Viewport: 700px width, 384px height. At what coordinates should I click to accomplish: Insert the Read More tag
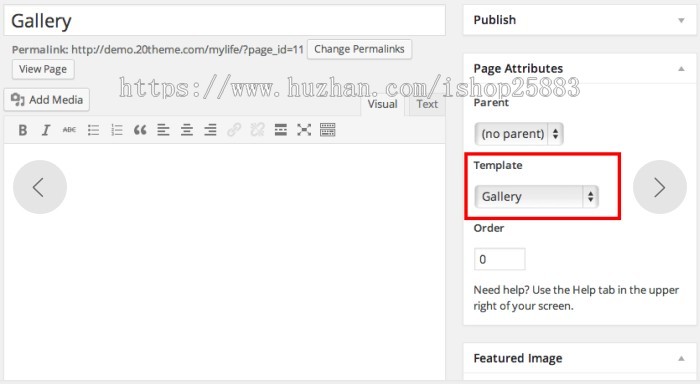click(x=281, y=130)
